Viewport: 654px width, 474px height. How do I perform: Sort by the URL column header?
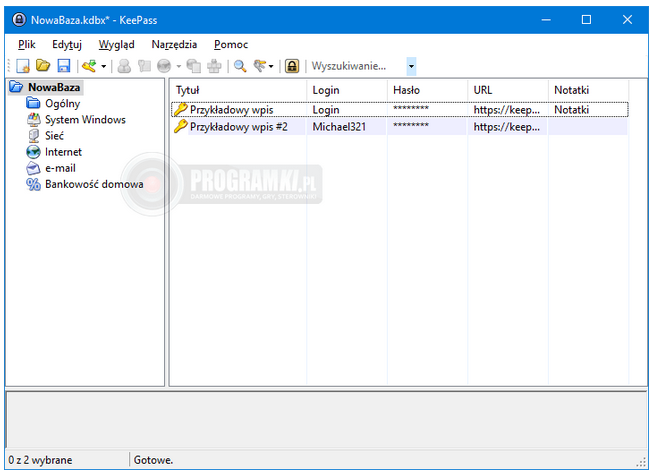[508, 90]
